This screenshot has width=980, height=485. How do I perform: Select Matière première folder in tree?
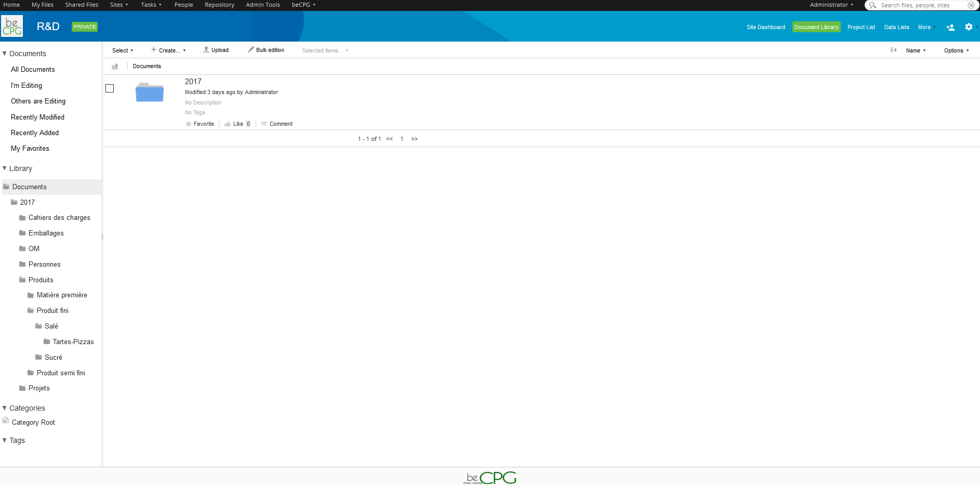(62, 295)
